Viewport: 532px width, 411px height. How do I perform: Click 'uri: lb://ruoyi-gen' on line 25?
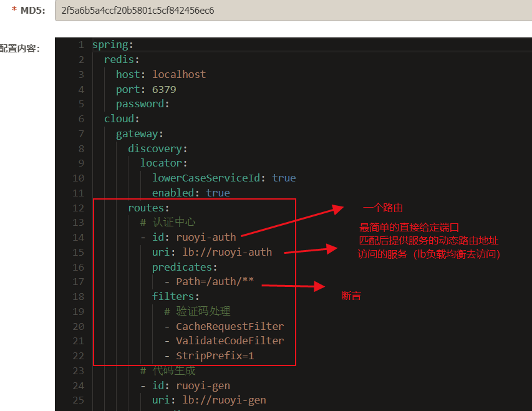(209, 400)
